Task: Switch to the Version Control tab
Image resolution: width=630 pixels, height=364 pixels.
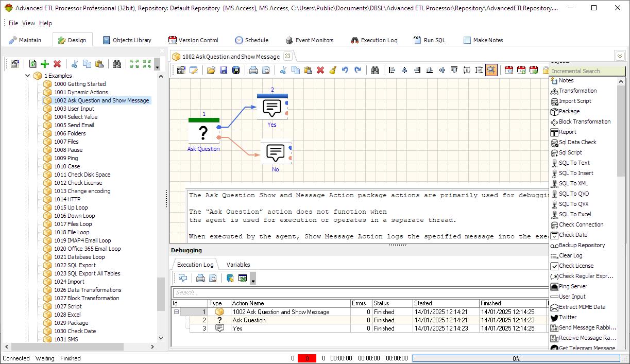Action: tap(193, 40)
